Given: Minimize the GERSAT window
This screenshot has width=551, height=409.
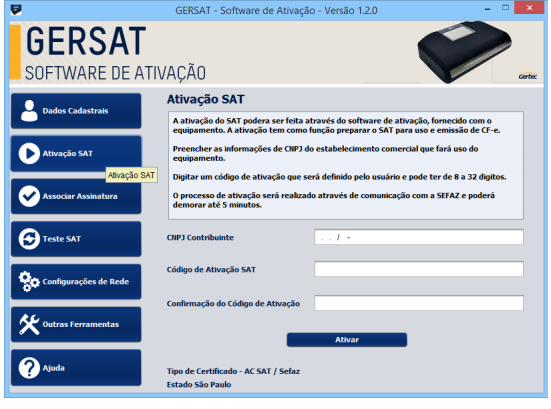Looking at the screenshot, I should coord(487,8).
